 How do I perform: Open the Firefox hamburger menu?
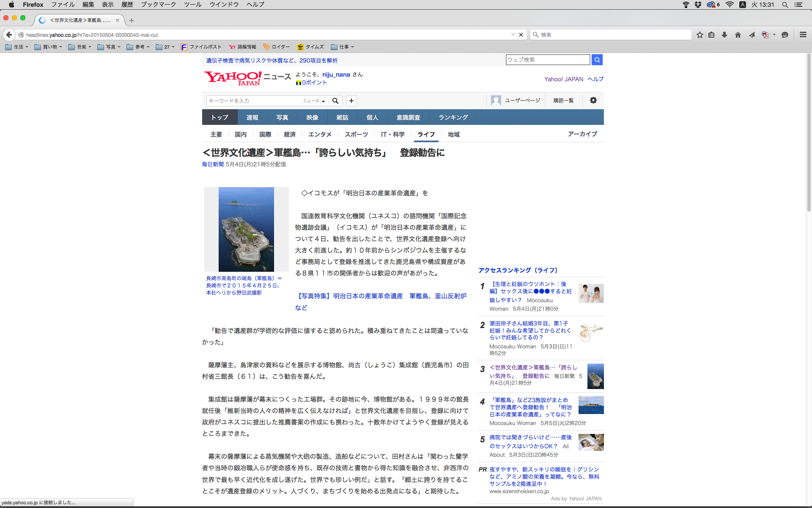tap(803, 35)
